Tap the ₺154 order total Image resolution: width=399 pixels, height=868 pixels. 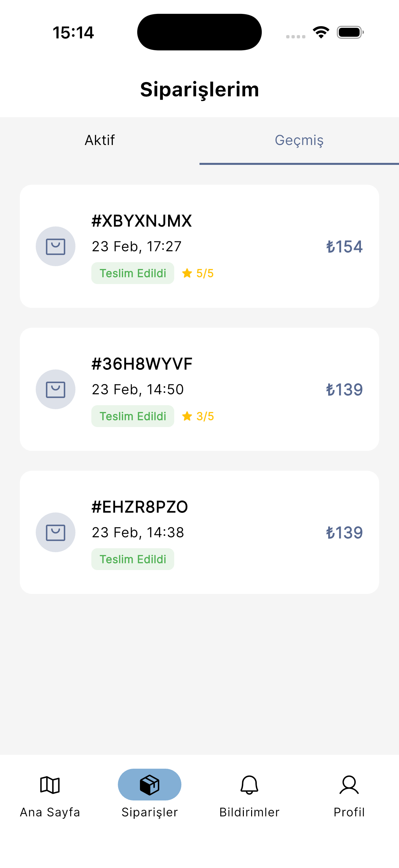(344, 247)
